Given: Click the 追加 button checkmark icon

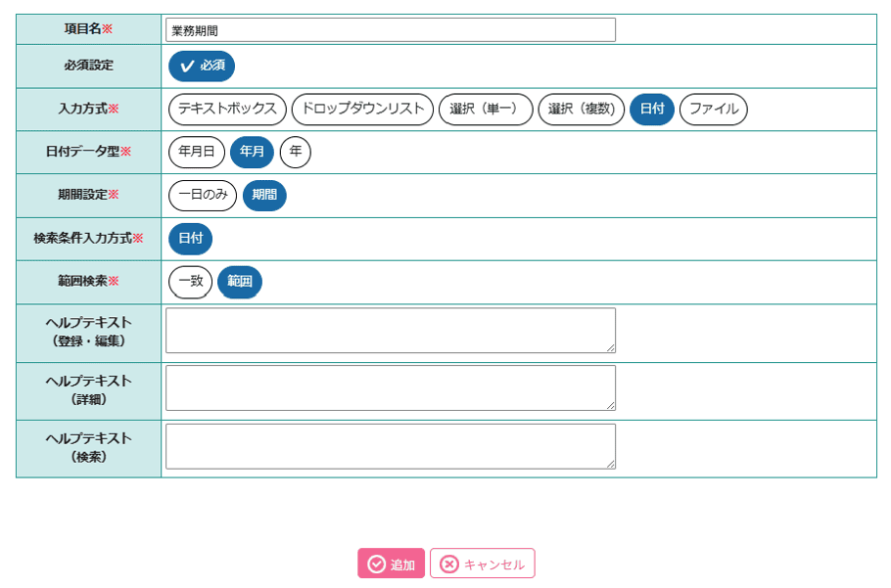Looking at the screenshot, I should 376,565.
